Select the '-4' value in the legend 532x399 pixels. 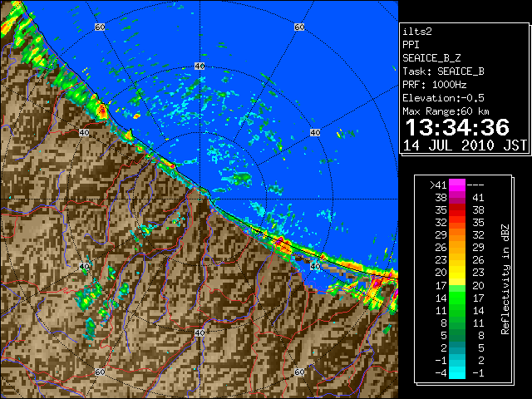[441, 373]
